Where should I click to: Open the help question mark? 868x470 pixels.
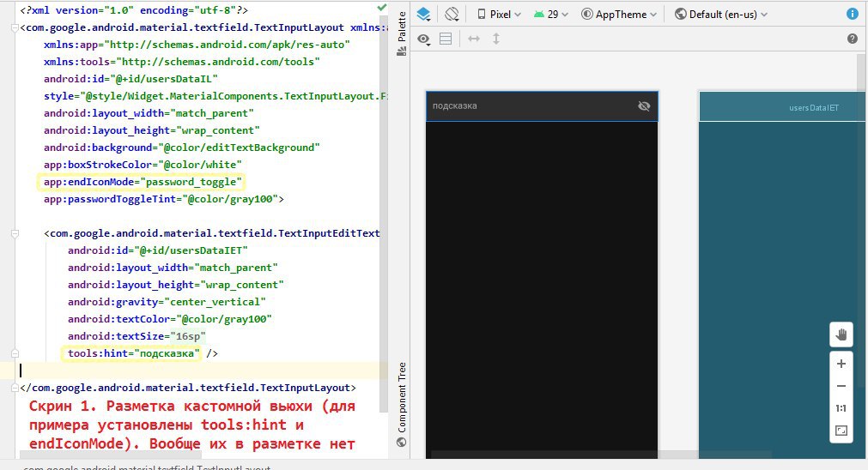pyautogui.click(x=853, y=39)
